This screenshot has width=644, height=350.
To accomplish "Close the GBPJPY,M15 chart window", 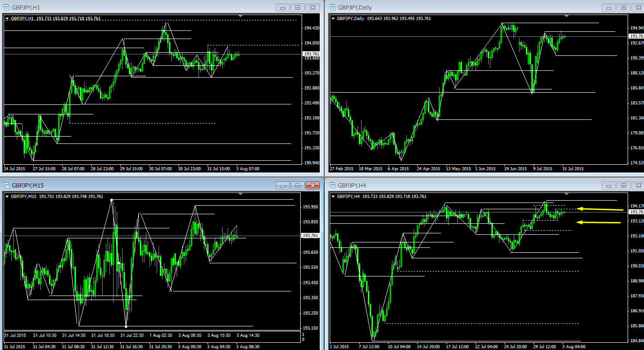I will 312,185.
